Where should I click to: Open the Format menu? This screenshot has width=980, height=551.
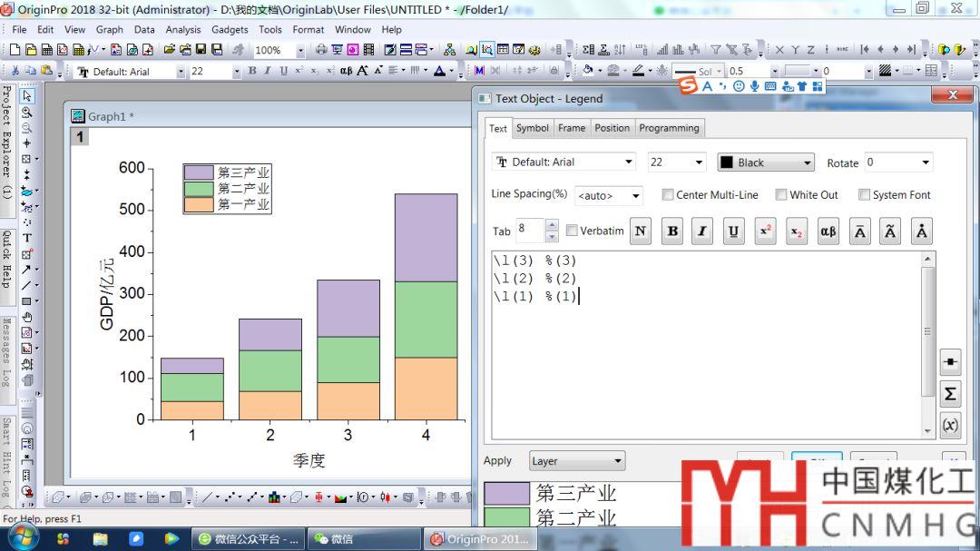[x=309, y=29]
